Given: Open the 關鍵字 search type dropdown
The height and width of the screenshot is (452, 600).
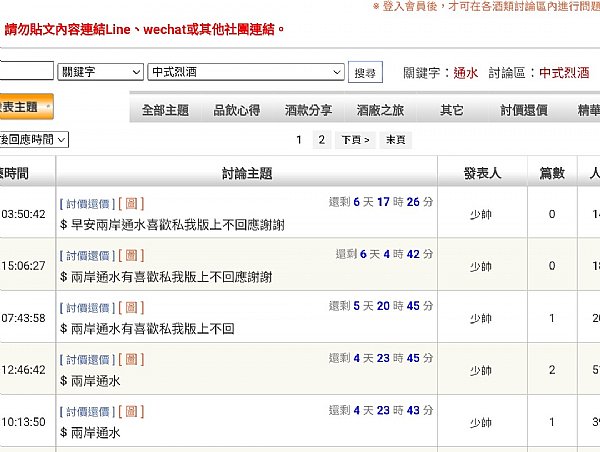Looking at the screenshot, I should pyautogui.click(x=100, y=72).
